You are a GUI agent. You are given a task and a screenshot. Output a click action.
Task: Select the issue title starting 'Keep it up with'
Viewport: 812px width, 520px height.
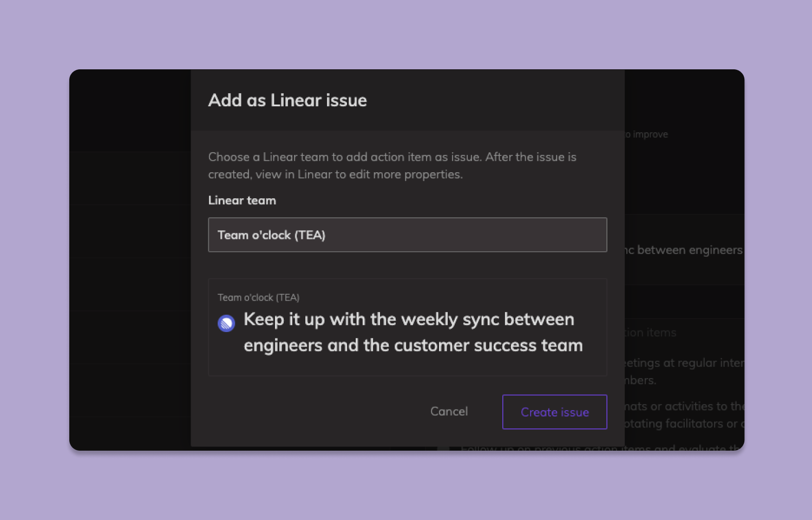[413, 332]
